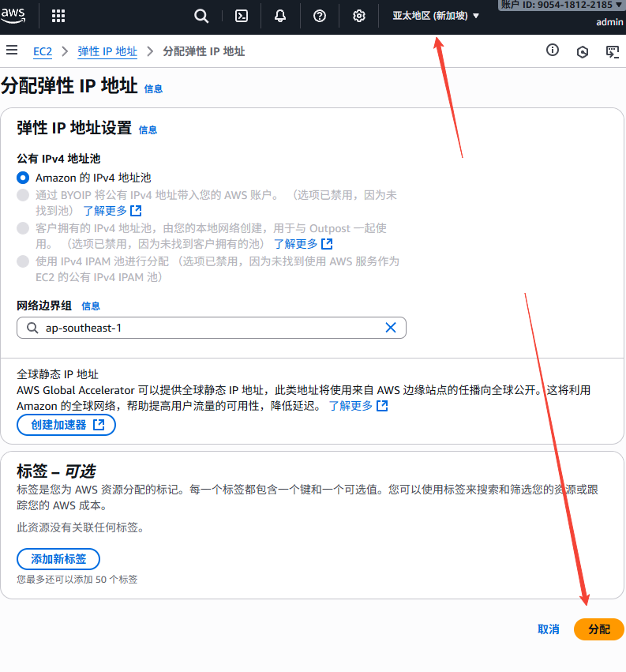Open the notifications bell icon
This screenshot has height=672, width=626.
click(280, 16)
